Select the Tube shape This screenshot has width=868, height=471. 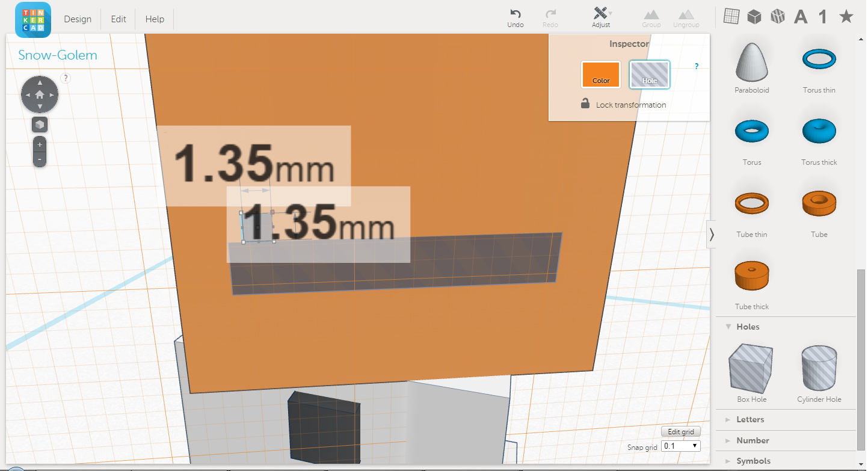click(x=819, y=212)
